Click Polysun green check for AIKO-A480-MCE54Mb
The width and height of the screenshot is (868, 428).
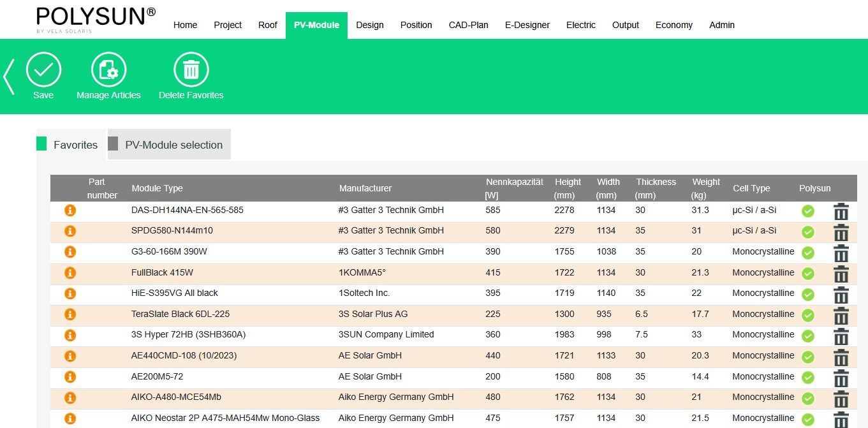pos(807,398)
